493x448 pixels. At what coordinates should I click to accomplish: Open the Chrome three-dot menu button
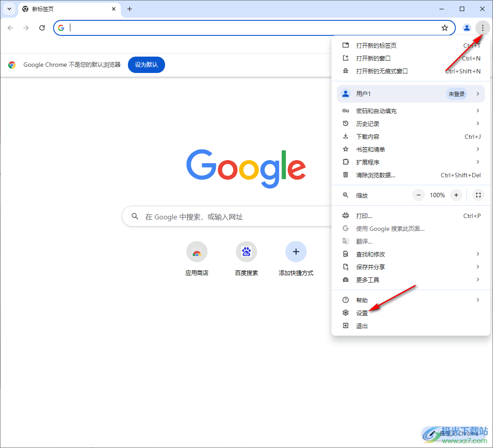pyautogui.click(x=483, y=28)
